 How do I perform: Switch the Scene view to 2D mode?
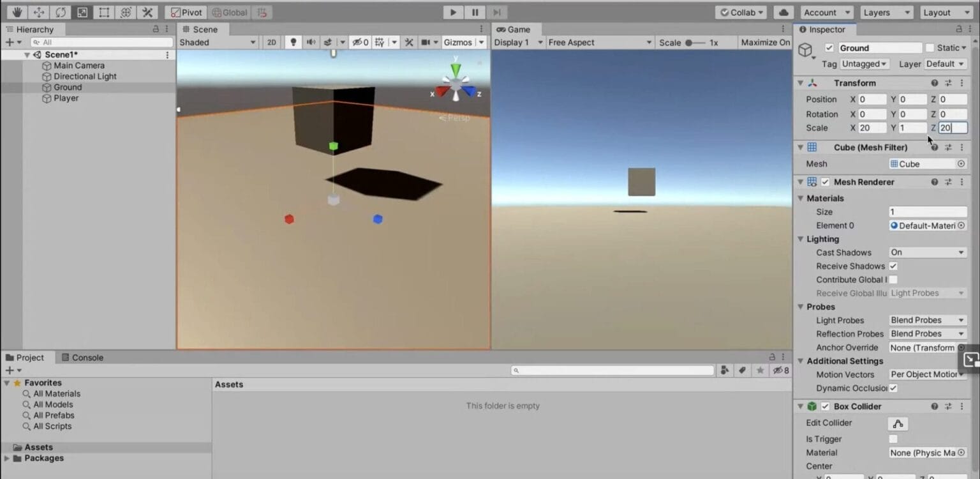click(271, 42)
